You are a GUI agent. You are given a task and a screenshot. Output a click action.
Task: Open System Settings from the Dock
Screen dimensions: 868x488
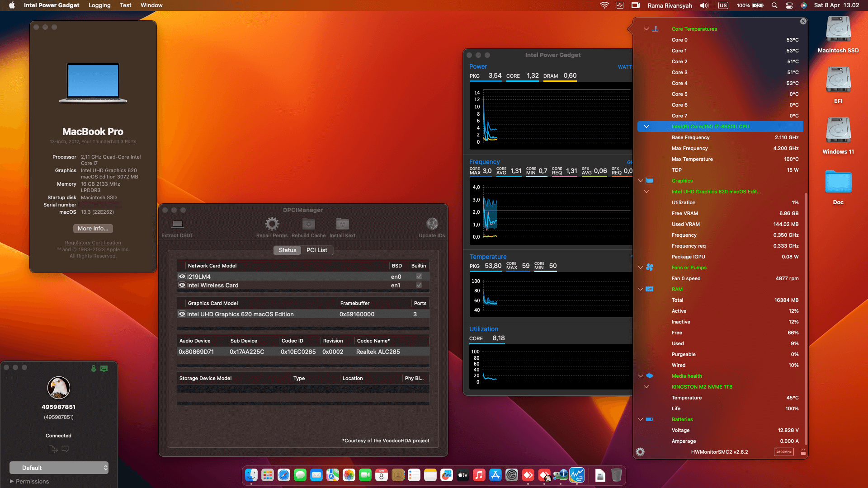(x=512, y=475)
